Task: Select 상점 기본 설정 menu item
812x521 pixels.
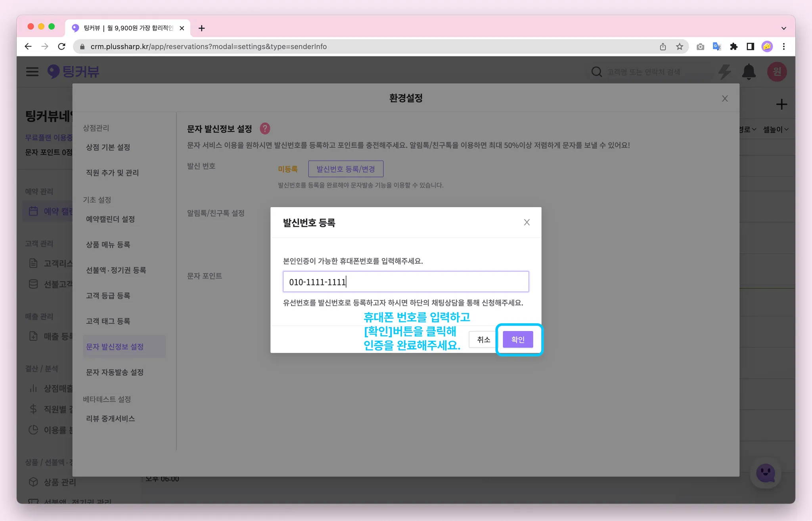Action: point(108,147)
